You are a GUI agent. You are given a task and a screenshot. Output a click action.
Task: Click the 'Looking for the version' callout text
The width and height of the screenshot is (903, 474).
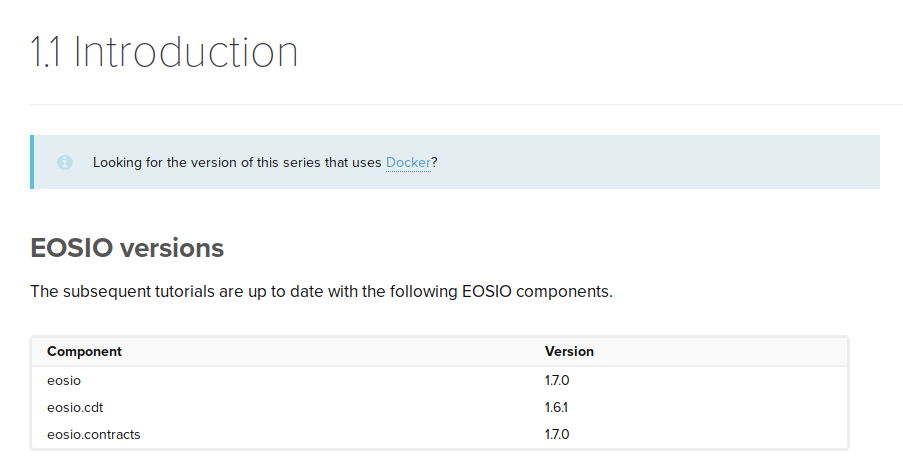pyautogui.click(x=237, y=162)
